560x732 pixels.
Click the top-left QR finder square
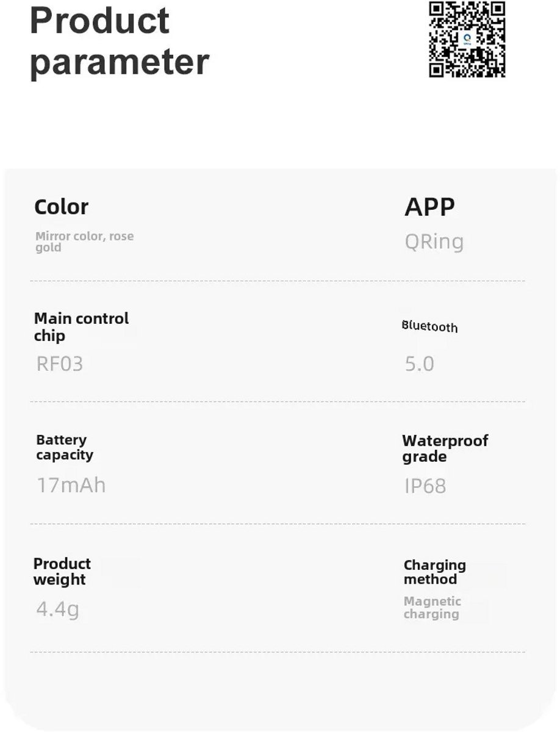pos(437,9)
